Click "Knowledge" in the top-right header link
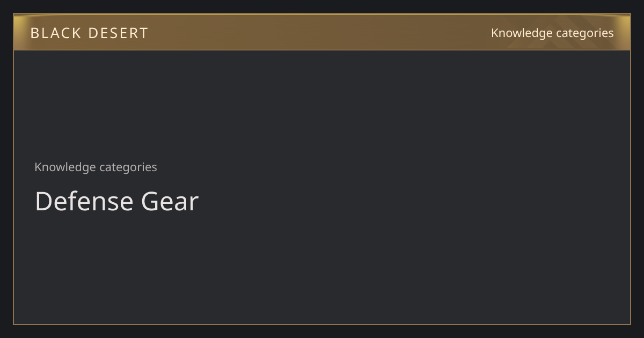 coord(522,33)
